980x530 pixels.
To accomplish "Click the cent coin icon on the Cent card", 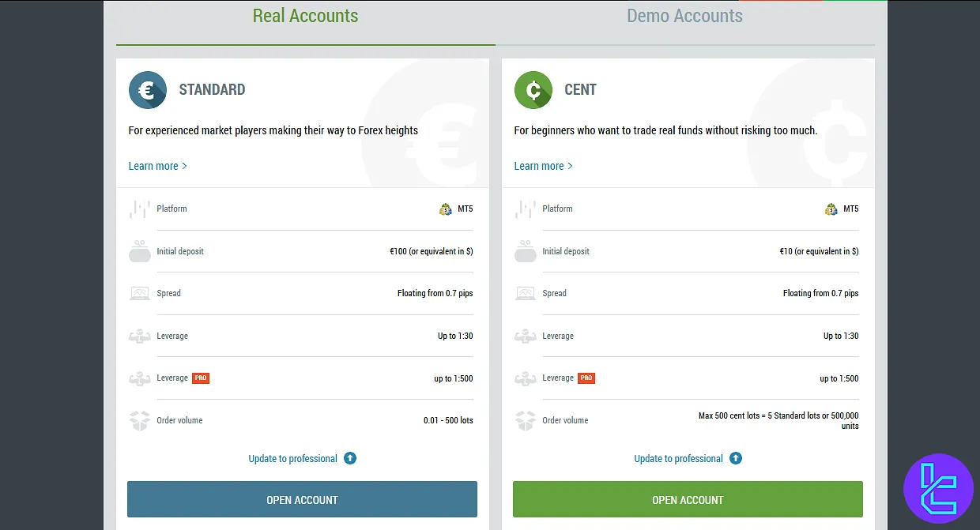I will 533,89.
